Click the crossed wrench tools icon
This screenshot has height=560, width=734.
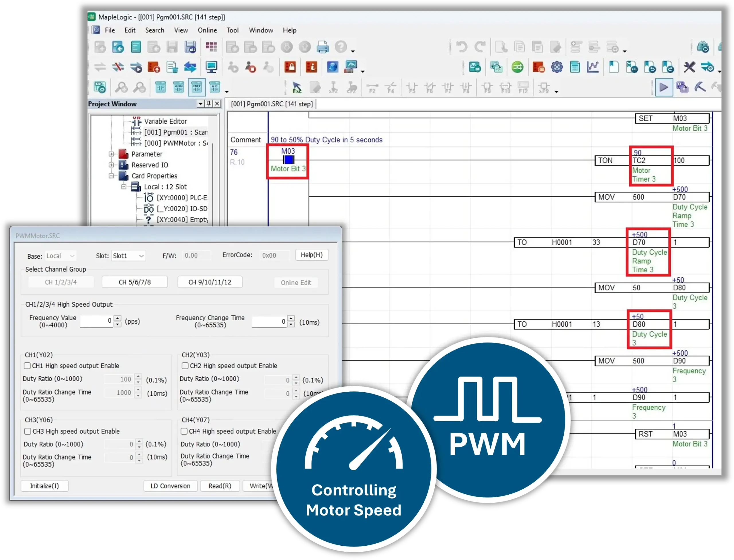click(x=689, y=67)
